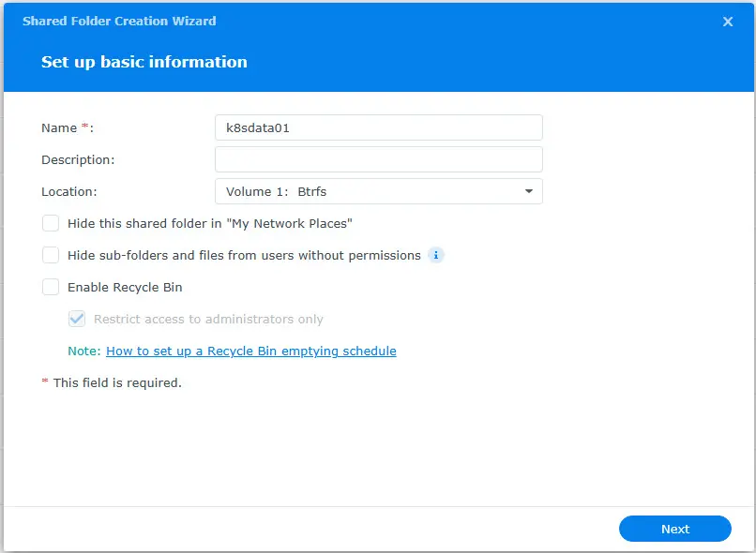Click into the Name input field
The image size is (756, 553).
click(378, 127)
